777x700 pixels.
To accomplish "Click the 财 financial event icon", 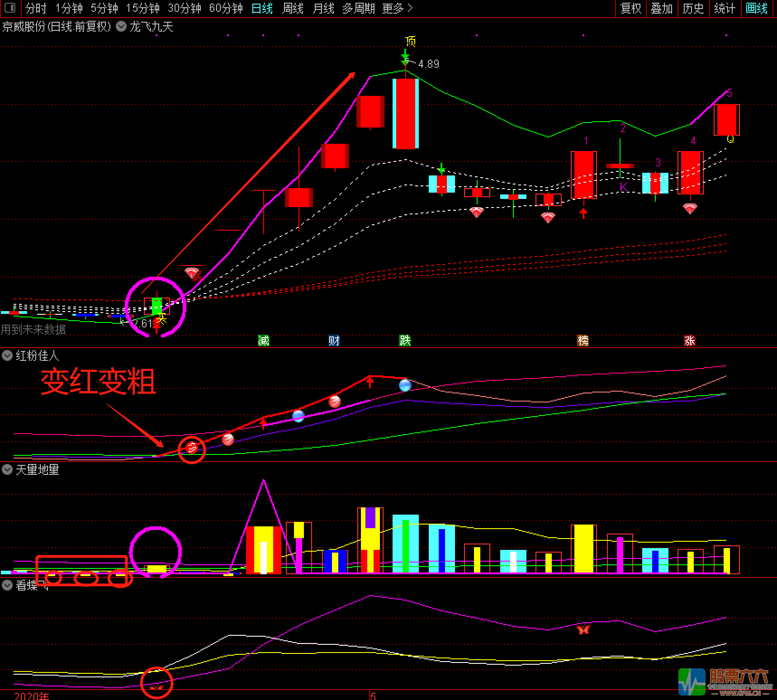I will pos(334,341).
